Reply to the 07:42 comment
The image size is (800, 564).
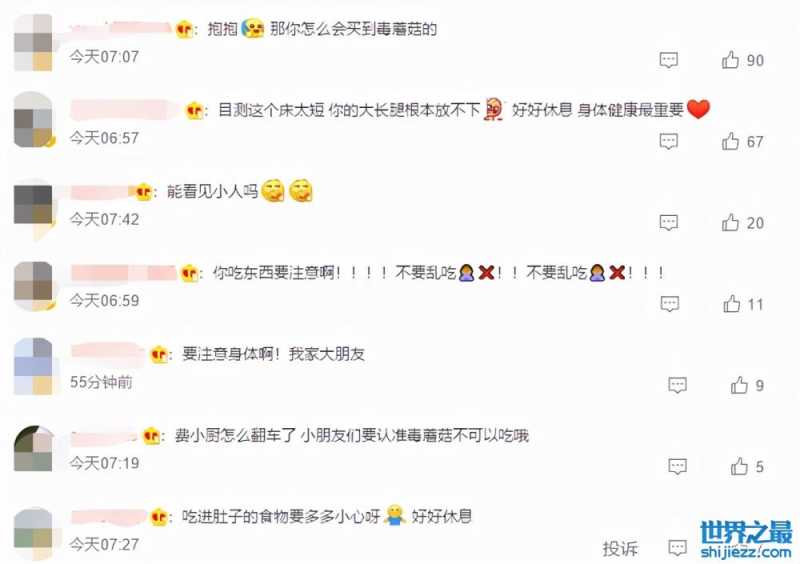[668, 223]
